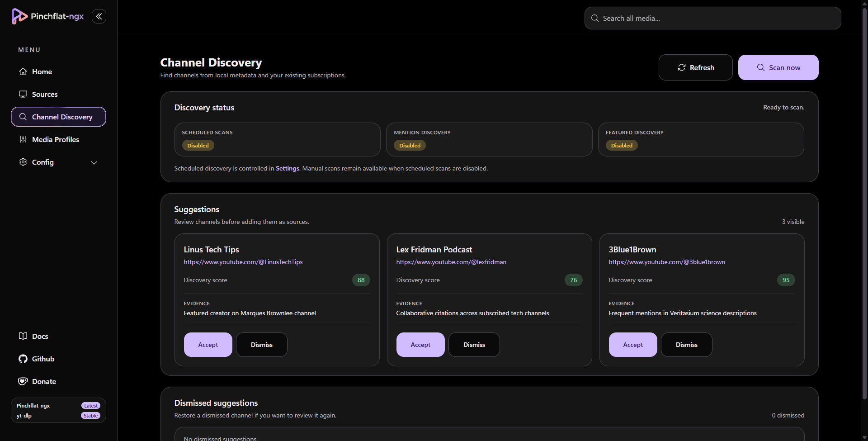Open the LinusTechTips YouTube URL
The height and width of the screenshot is (441, 868).
pos(243,262)
